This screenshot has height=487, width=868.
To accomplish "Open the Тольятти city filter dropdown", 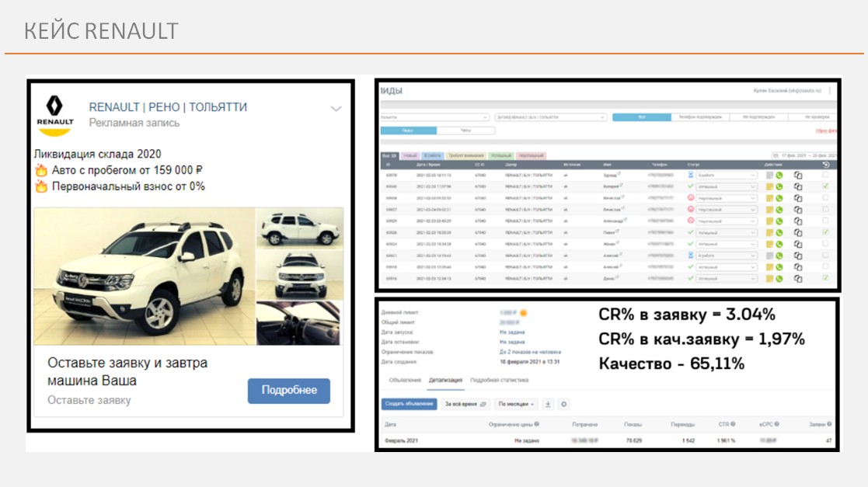I will pyautogui.click(x=434, y=117).
